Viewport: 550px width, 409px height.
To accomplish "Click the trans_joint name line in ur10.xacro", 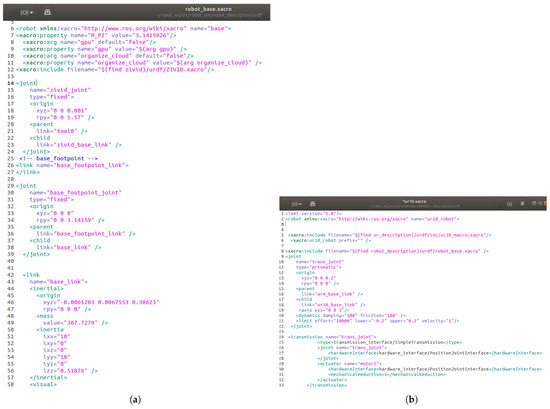I will [x=320, y=262].
